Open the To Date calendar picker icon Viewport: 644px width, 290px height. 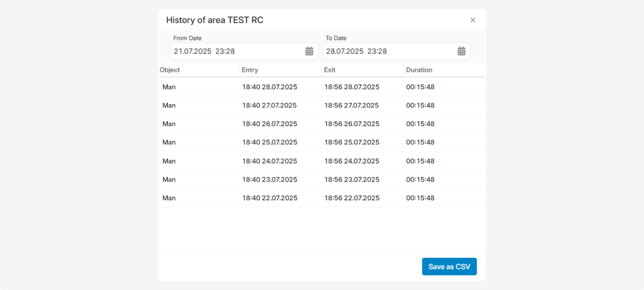click(x=462, y=51)
